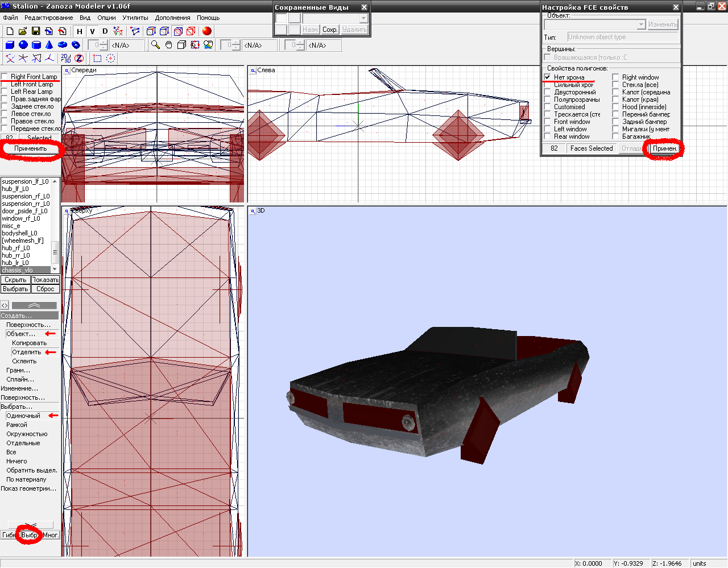Click the new file icon
The width and height of the screenshot is (728, 568).
[x=10, y=31]
